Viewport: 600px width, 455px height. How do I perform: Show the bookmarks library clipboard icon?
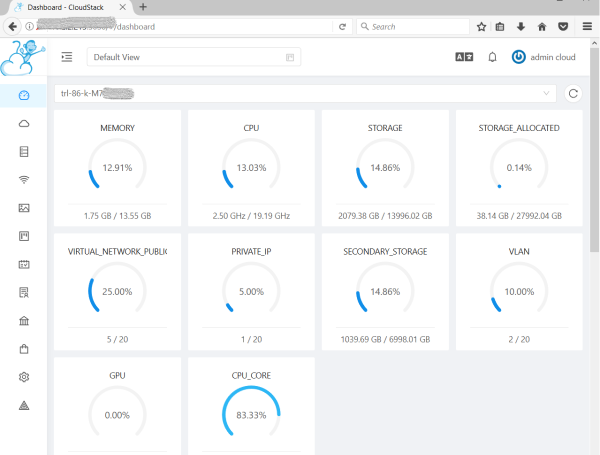coord(500,27)
